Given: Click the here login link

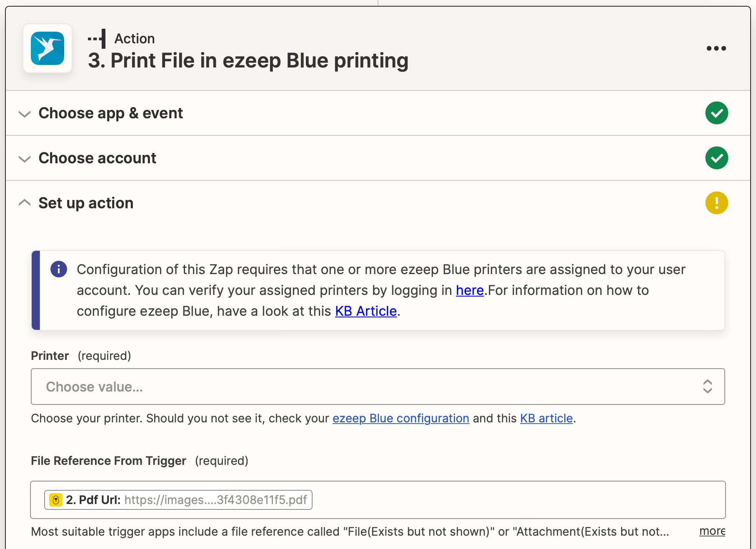Looking at the screenshot, I should pyautogui.click(x=470, y=290).
